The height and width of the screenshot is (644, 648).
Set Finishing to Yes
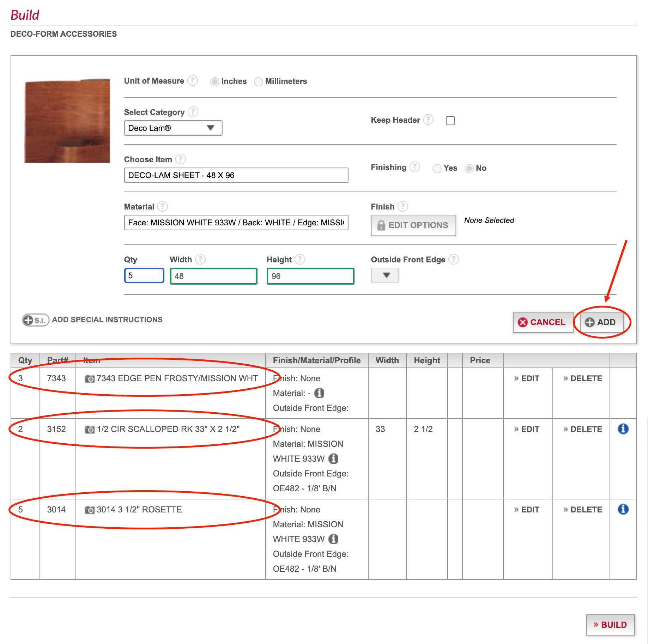pyautogui.click(x=437, y=169)
